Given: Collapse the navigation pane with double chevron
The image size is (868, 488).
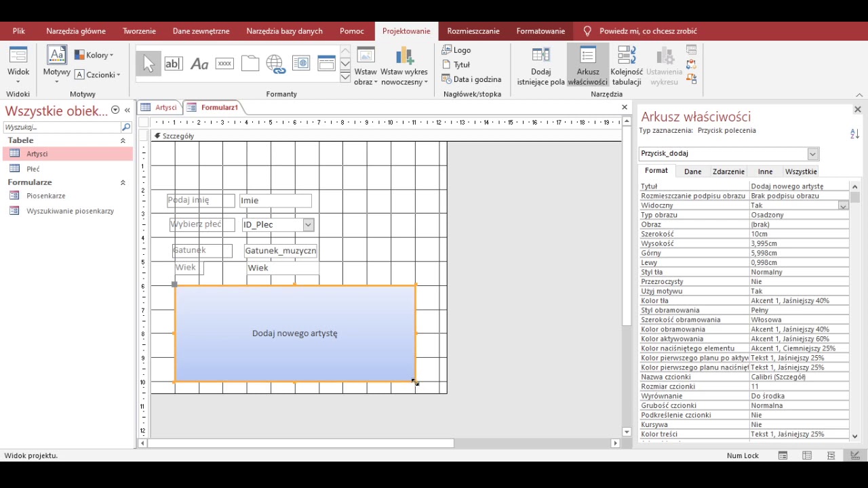Looking at the screenshot, I should 127,110.
